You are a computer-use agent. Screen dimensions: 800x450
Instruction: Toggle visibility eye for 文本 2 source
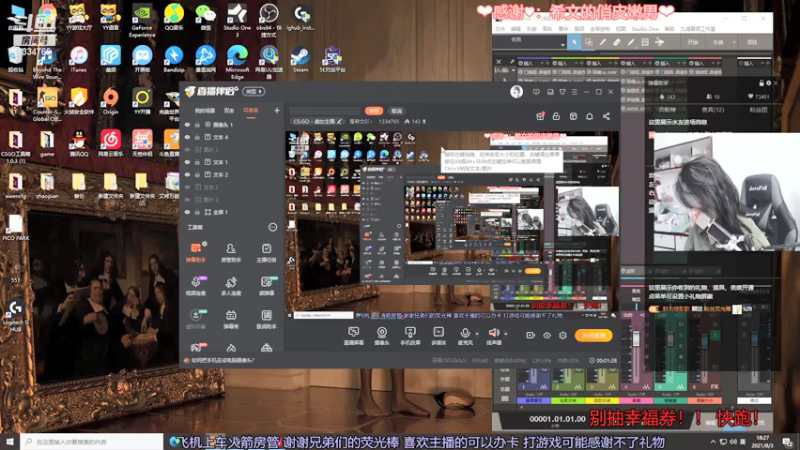coord(187,174)
